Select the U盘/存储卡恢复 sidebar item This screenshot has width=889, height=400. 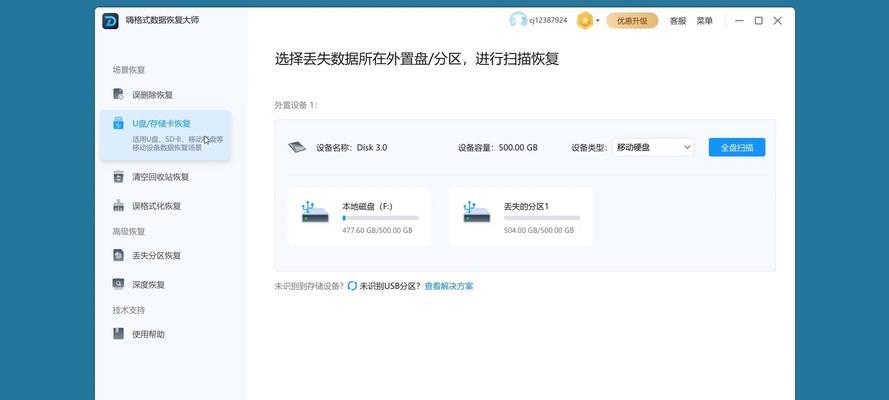coord(166,135)
